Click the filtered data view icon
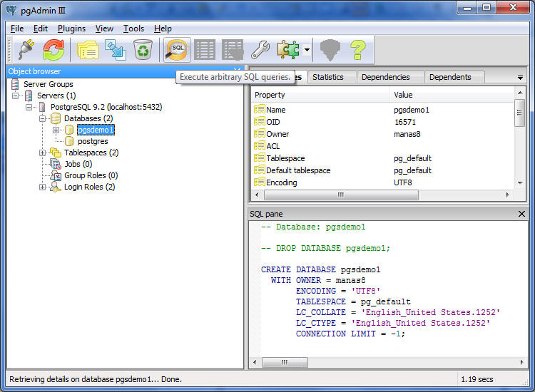Viewport: 535px width, 392px height. 233,50
